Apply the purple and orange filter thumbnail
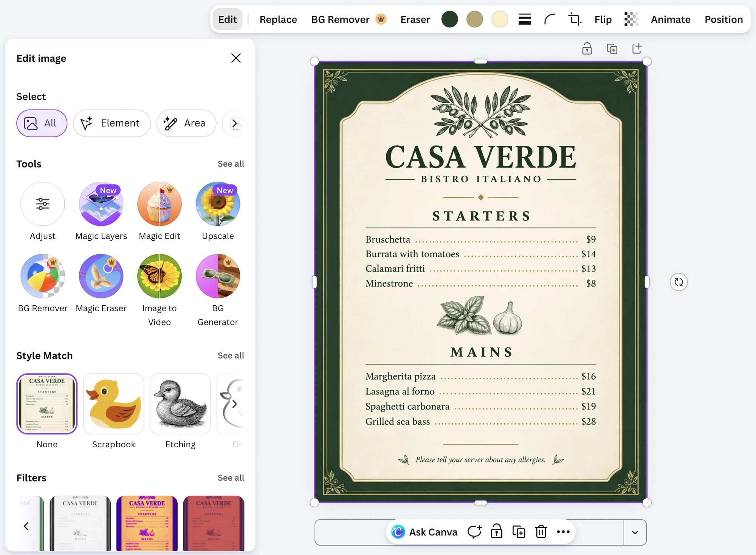This screenshot has width=756, height=555. point(147,523)
